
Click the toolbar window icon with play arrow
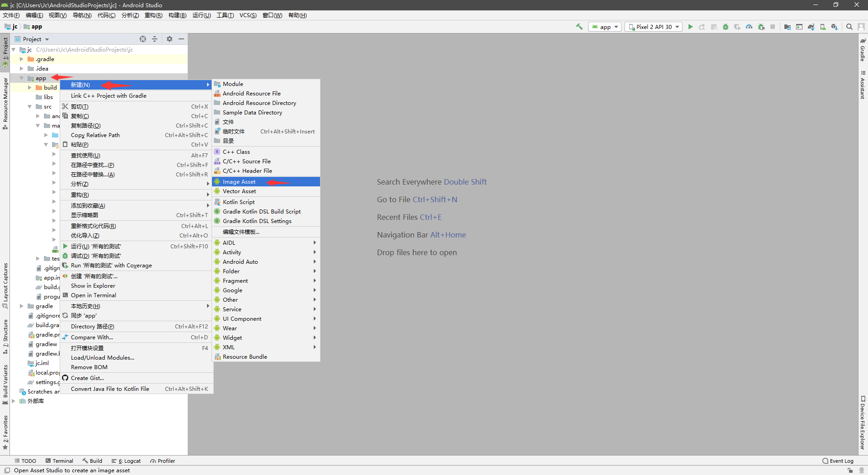[x=799, y=27]
